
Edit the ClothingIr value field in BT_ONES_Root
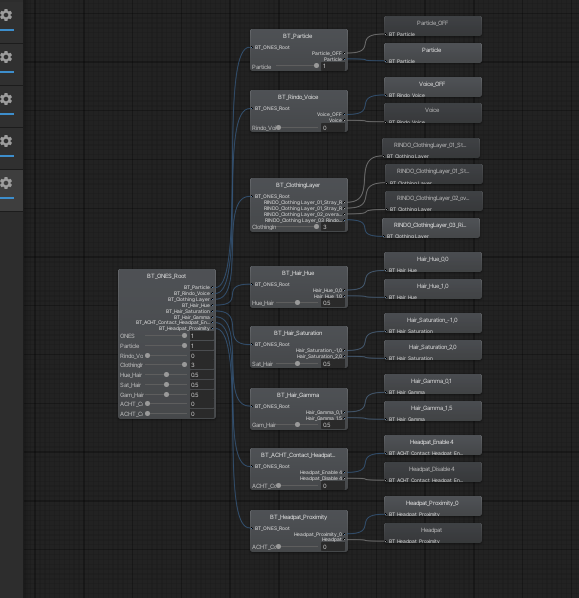pos(202,365)
